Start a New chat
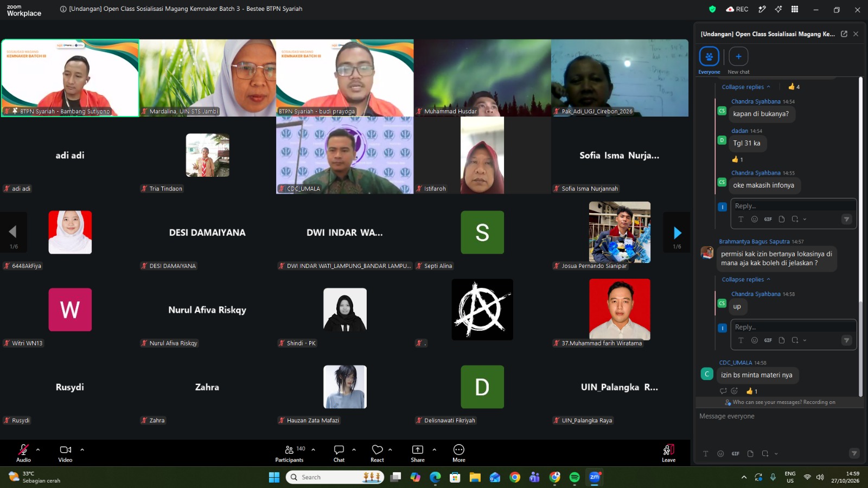 738,60
